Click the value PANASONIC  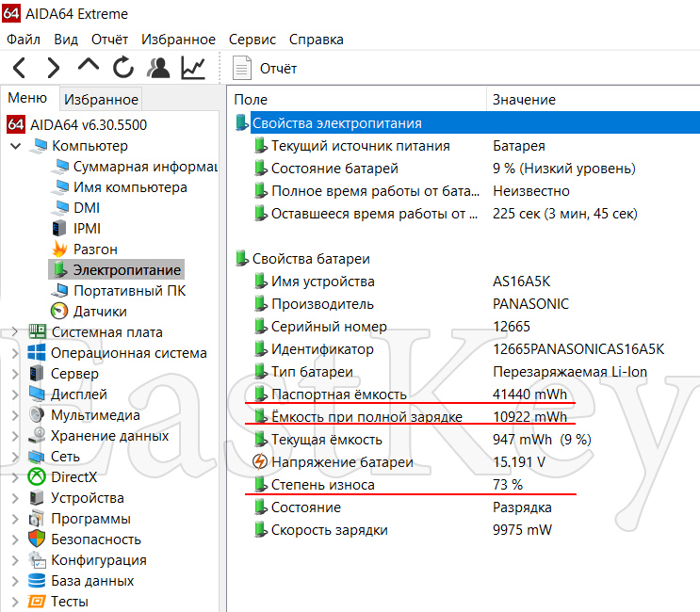tap(530, 304)
